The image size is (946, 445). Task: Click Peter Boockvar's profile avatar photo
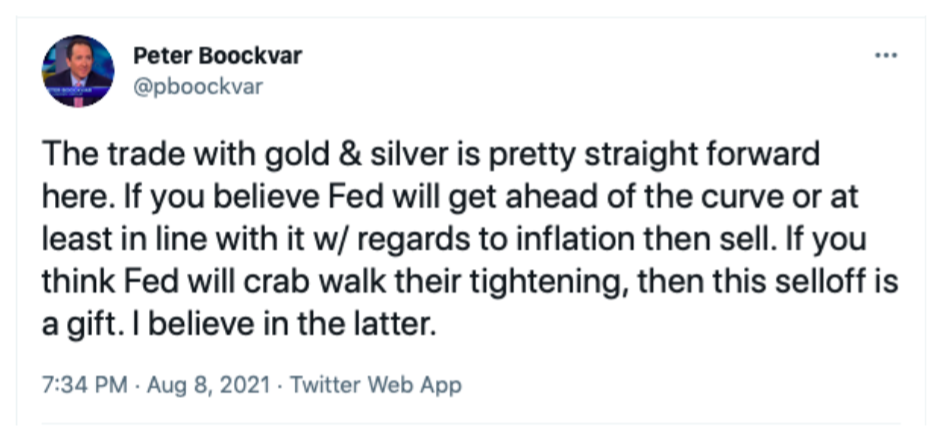click(78, 70)
